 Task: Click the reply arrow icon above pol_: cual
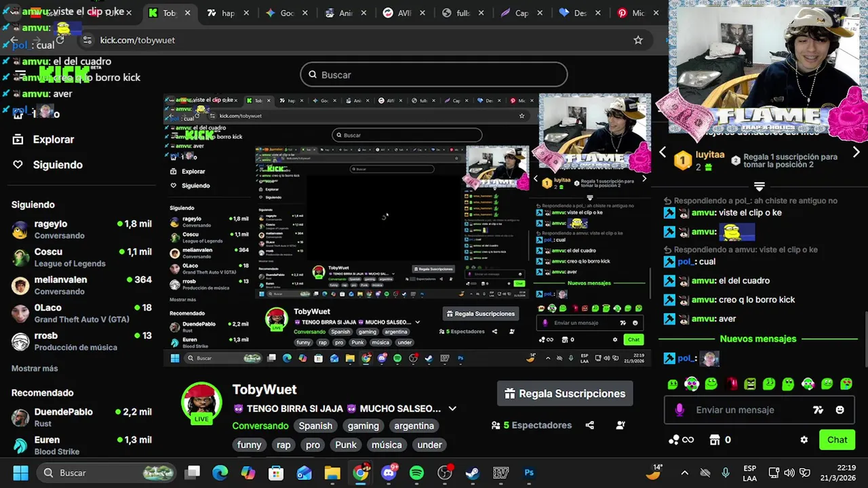(x=667, y=249)
